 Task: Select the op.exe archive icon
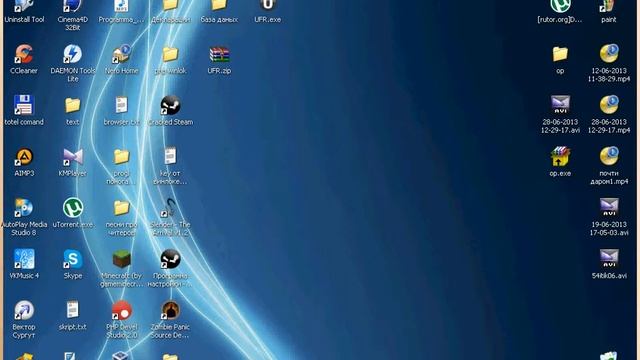point(560,157)
